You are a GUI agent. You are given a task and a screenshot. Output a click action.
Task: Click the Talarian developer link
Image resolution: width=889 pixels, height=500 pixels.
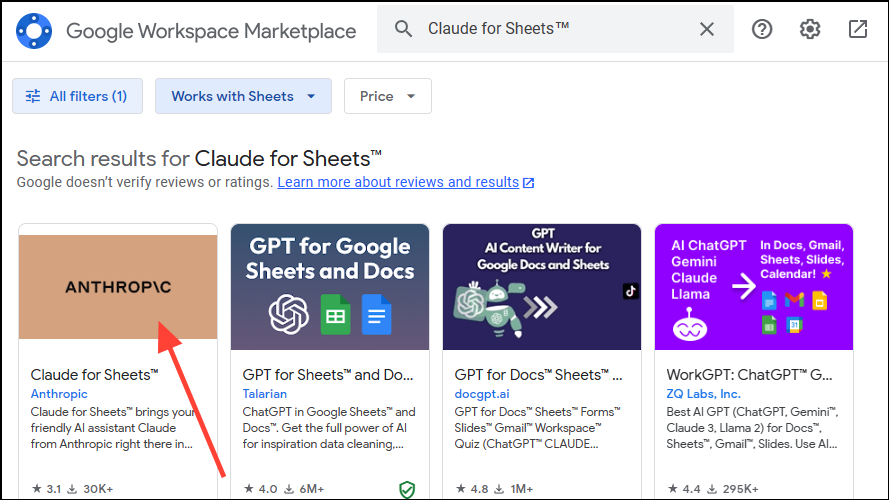click(265, 393)
